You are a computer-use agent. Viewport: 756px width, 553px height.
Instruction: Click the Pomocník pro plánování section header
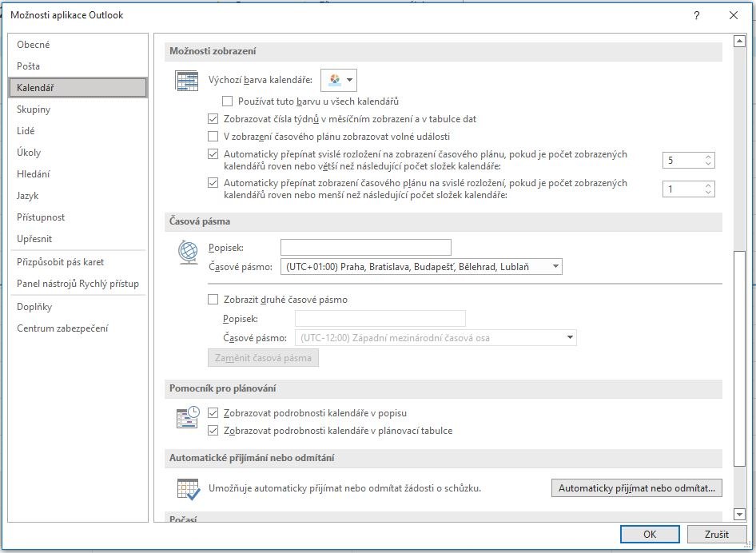(443, 388)
